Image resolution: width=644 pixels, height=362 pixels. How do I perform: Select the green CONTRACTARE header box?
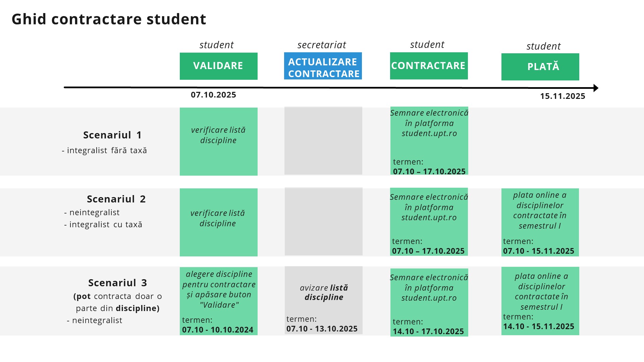429,66
